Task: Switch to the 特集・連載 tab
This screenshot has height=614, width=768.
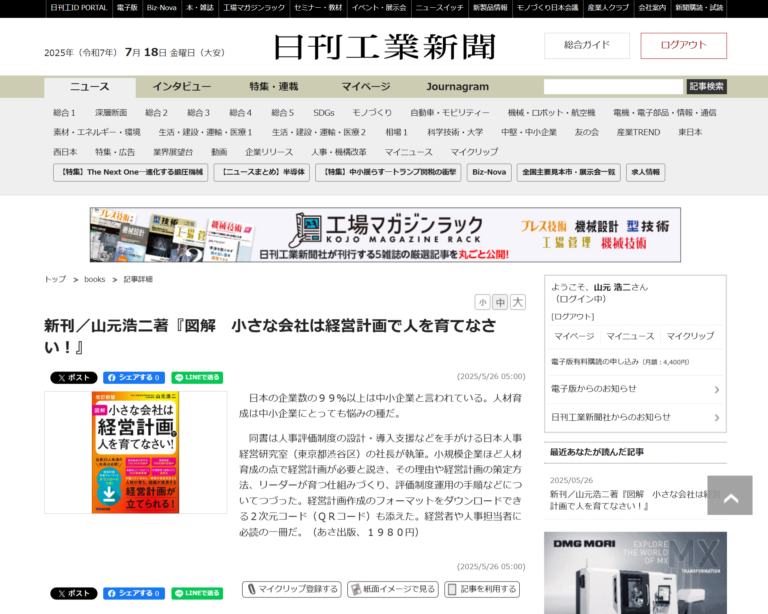Action: (273, 87)
